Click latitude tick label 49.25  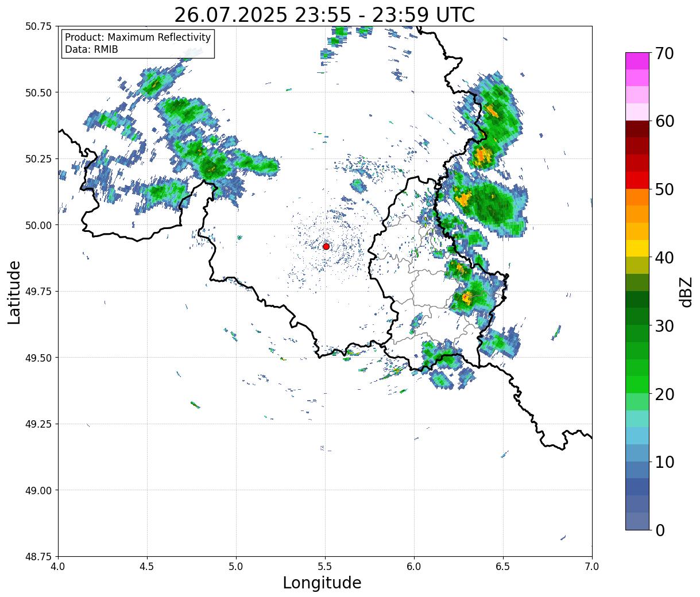pos(39,424)
